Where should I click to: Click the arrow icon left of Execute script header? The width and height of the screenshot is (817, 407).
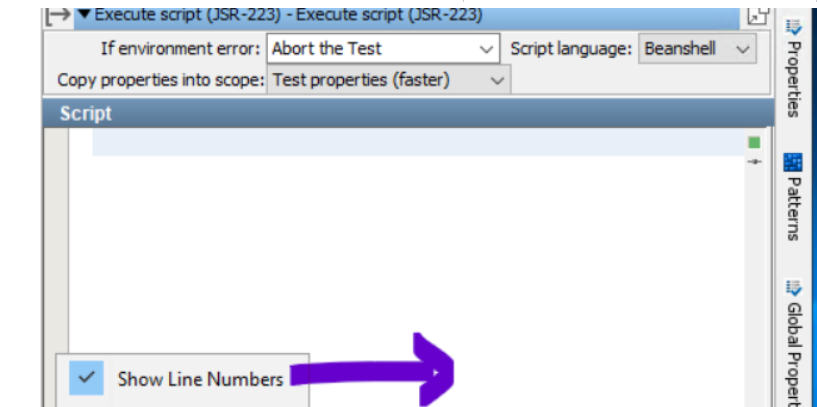coord(58,15)
